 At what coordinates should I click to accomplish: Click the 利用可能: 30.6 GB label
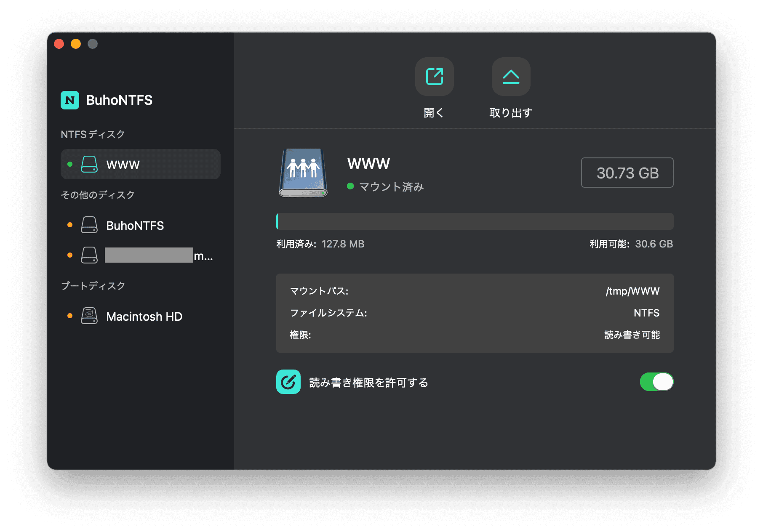pyautogui.click(x=631, y=244)
